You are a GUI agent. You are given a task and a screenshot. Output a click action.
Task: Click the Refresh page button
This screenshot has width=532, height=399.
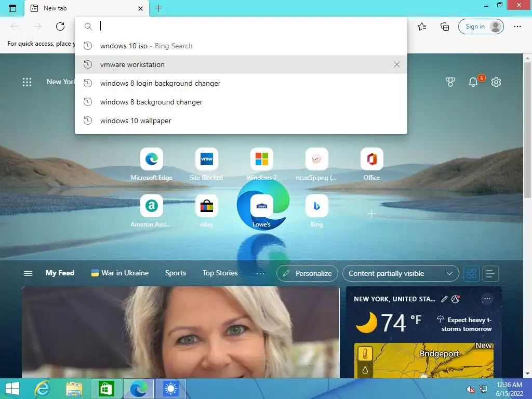point(60,26)
